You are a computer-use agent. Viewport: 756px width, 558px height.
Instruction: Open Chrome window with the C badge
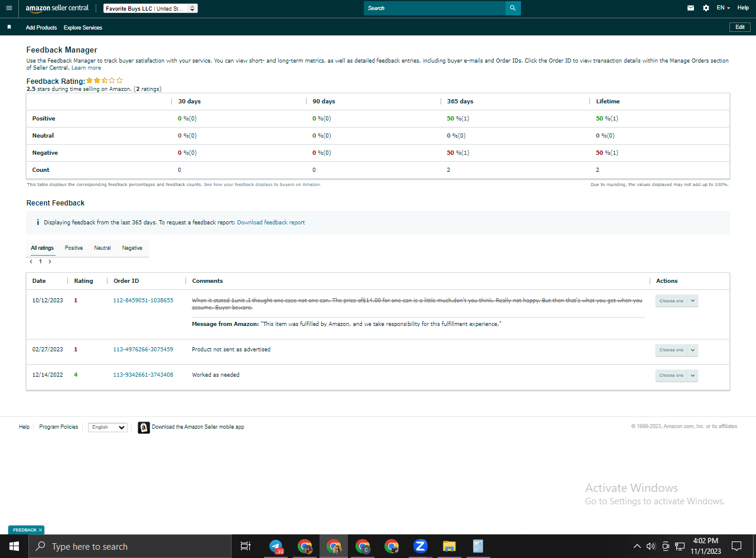(363, 546)
